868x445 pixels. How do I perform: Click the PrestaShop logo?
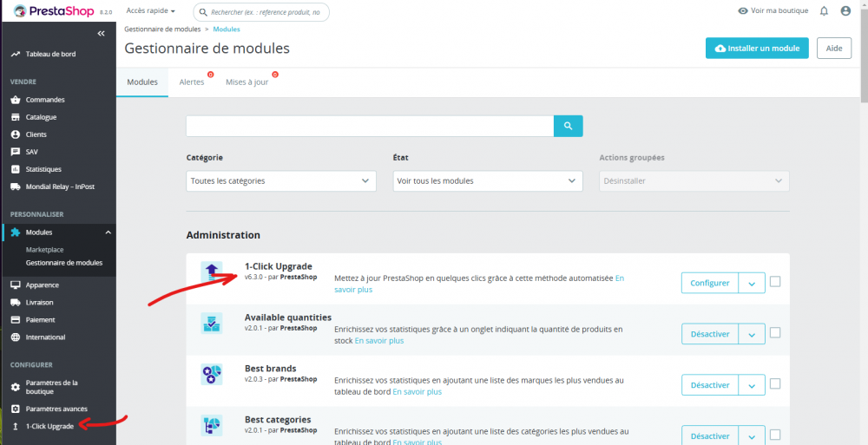54,11
